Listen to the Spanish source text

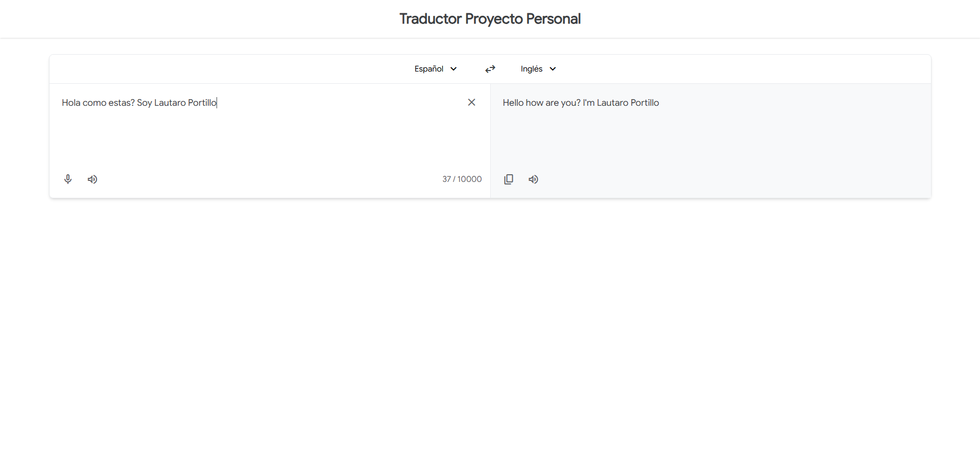tap(92, 179)
